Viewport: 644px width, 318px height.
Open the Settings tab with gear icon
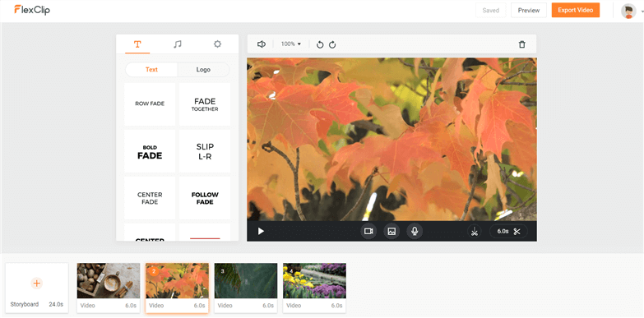tap(217, 44)
